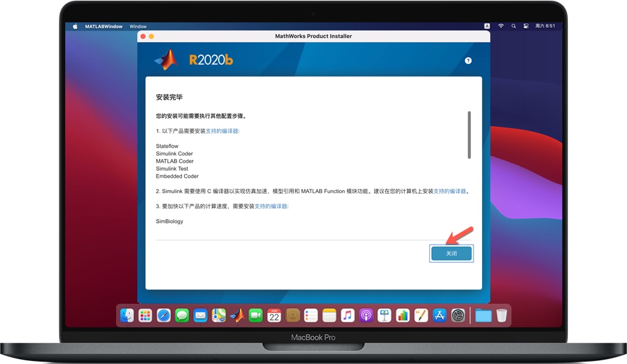This screenshot has height=364, width=627.
Task: Open Safari from the Dock
Action: tap(163, 316)
